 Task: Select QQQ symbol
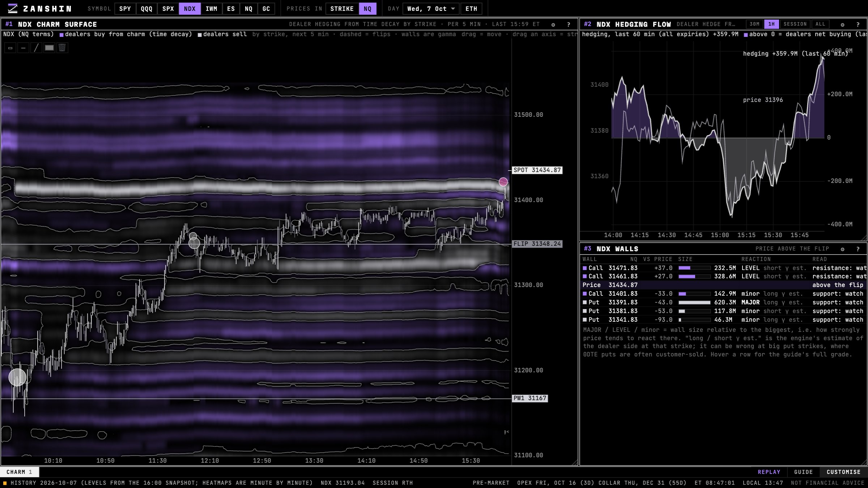(146, 9)
